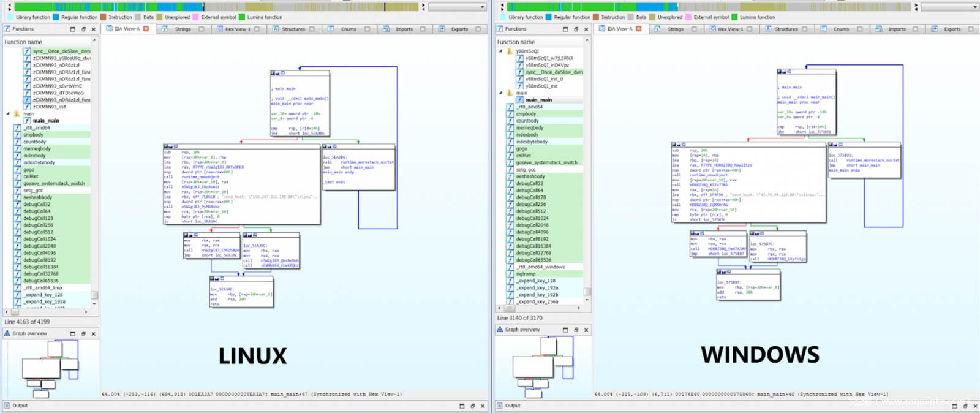
Task: Close the IDA View-A tab in the Linux window
Action: (146, 29)
